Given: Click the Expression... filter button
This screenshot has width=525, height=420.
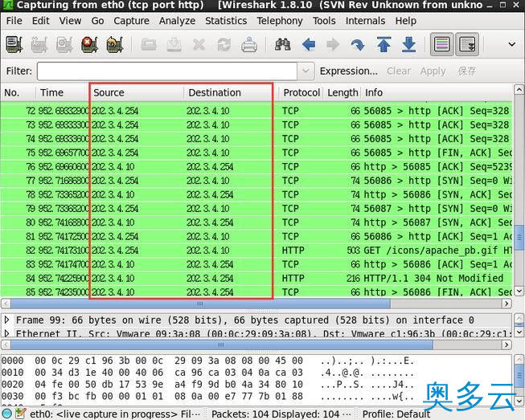Looking at the screenshot, I should pyautogui.click(x=349, y=71).
